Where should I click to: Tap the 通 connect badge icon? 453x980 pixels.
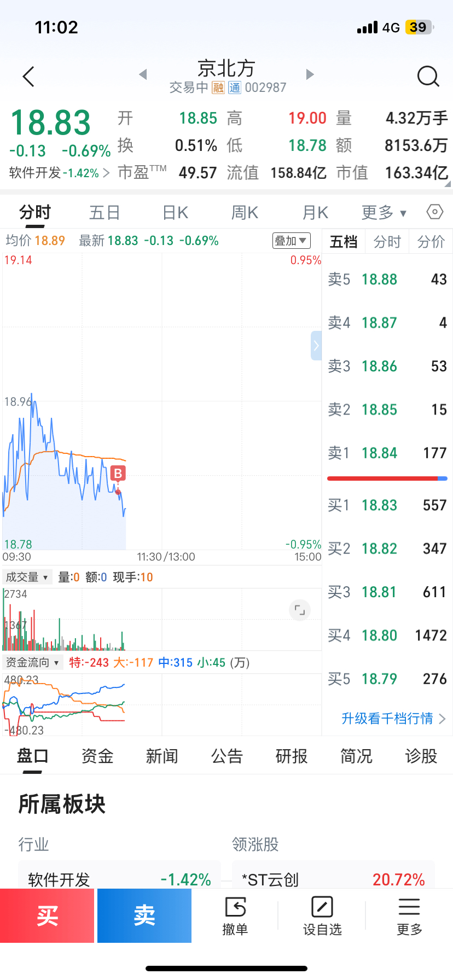235,87
